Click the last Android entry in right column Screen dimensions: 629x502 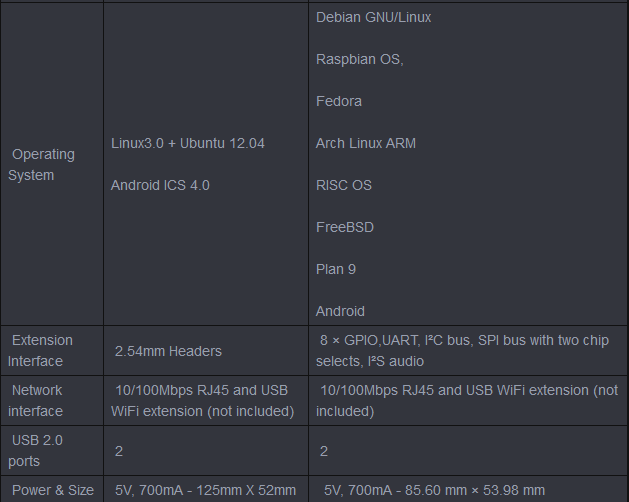tap(340, 311)
